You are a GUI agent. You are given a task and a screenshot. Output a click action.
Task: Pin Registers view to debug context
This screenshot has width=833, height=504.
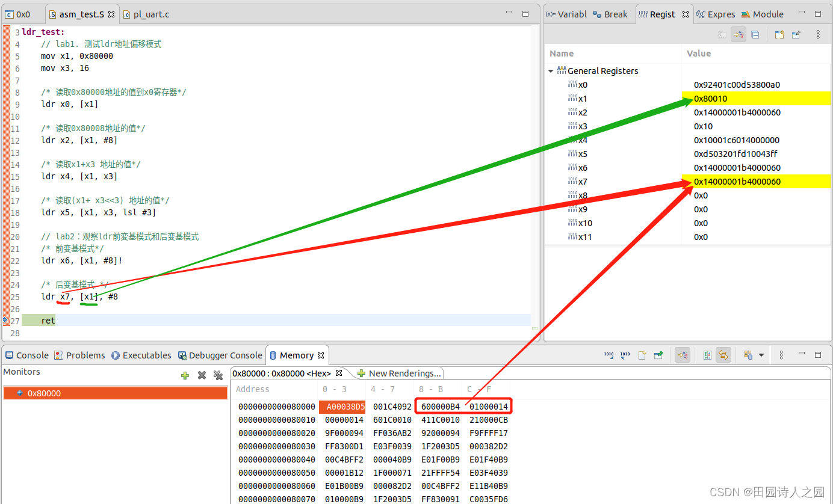796,35
